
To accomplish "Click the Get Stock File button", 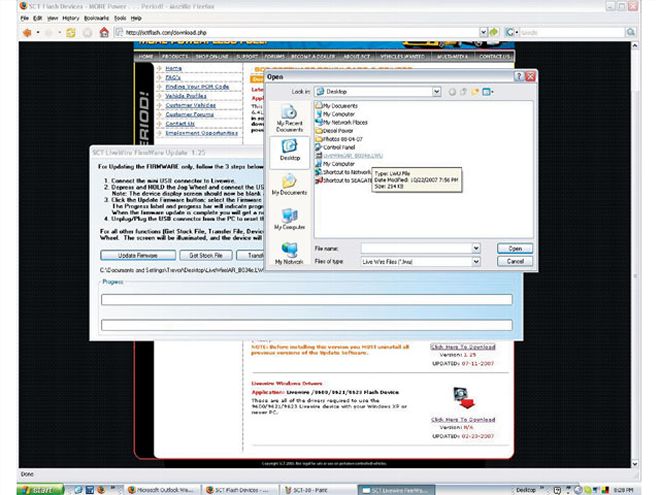I will pyautogui.click(x=206, y=255).
